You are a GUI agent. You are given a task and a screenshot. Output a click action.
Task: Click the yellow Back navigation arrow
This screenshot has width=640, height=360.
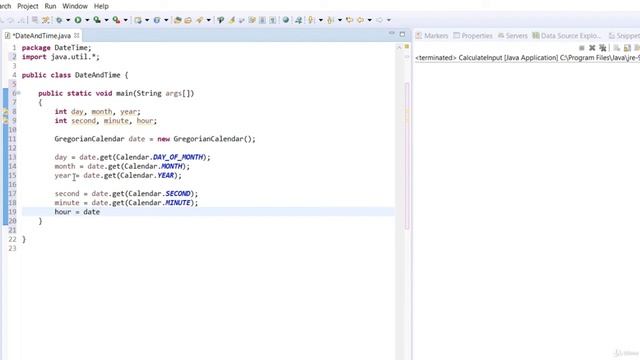point(360,20)
